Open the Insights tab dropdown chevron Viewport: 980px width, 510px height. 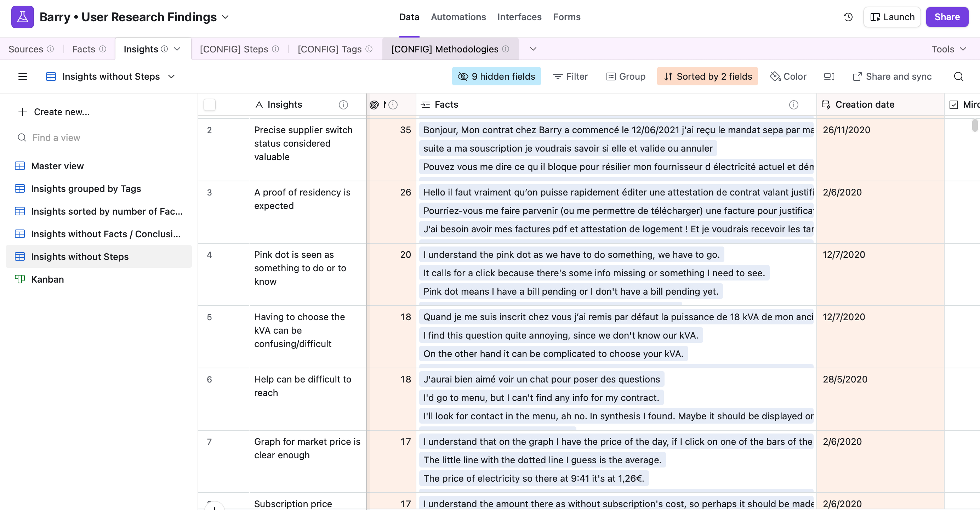[177, 49]
